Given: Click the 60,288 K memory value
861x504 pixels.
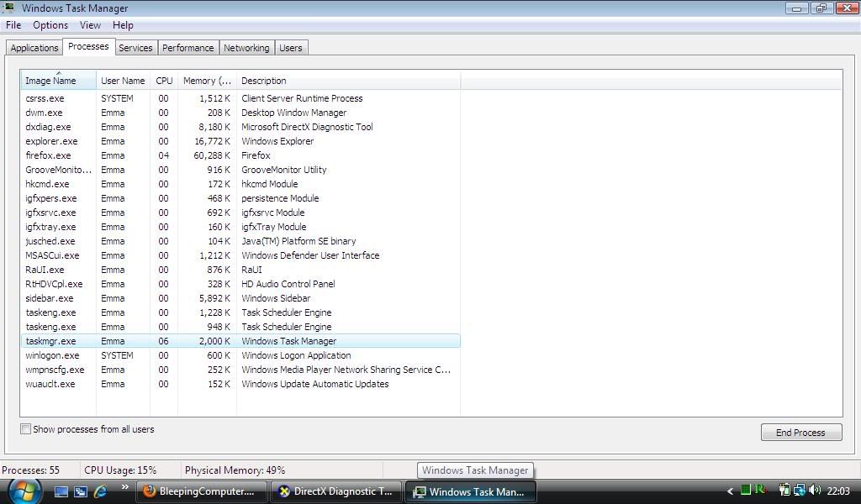Looking at the screenshot, I should point(212,155).
